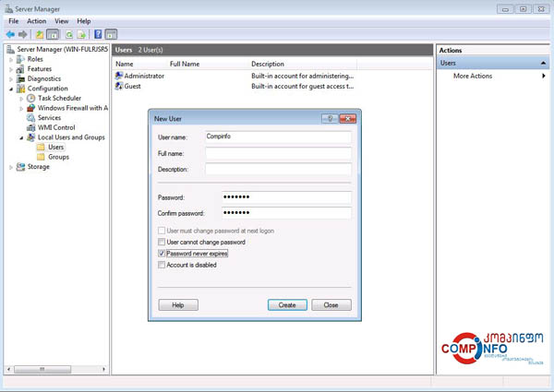Click the Roles node icon
This screenshot has width=554, height=392.
[21, 59]
